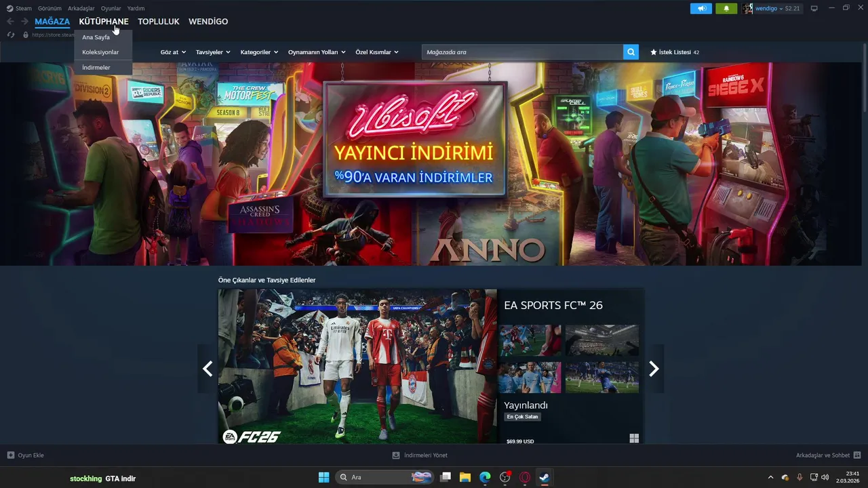868x488 pixels.
Task: Click the blue megaphone announcements icon
Action: click(701, 8)
